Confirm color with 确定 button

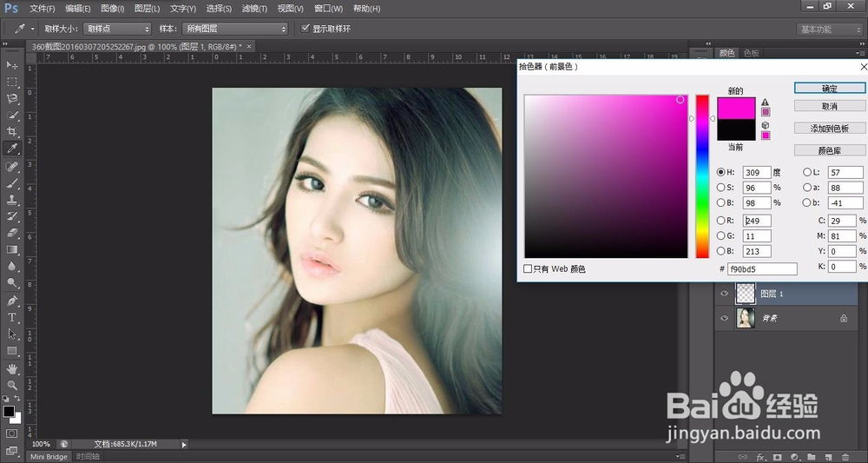coord(829,88)
